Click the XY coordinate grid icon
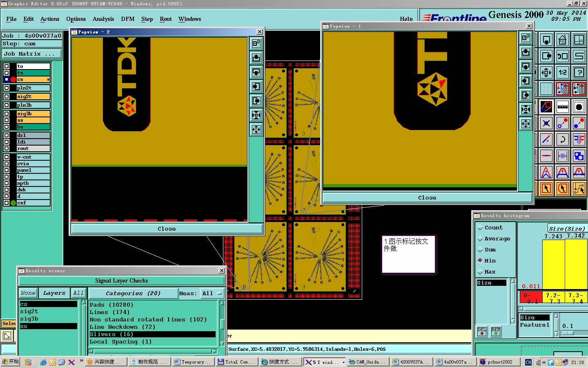Screen dimensions: 588x368 (579, 40)
